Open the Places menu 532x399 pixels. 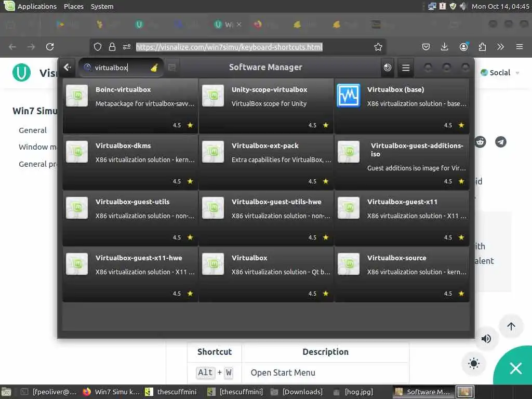tap(74, 6)
